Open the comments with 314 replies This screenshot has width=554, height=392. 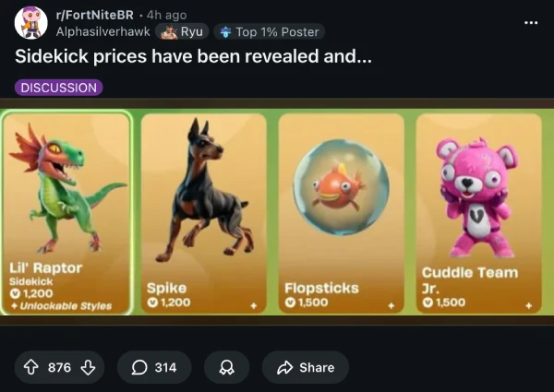(154, 367)
